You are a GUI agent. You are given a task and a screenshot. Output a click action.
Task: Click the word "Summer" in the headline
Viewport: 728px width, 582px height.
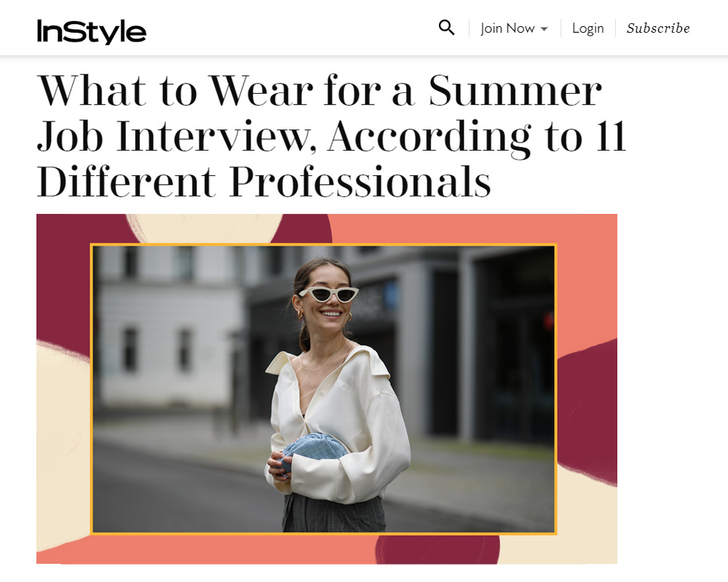pyautogui.click(x=515, y=90)
